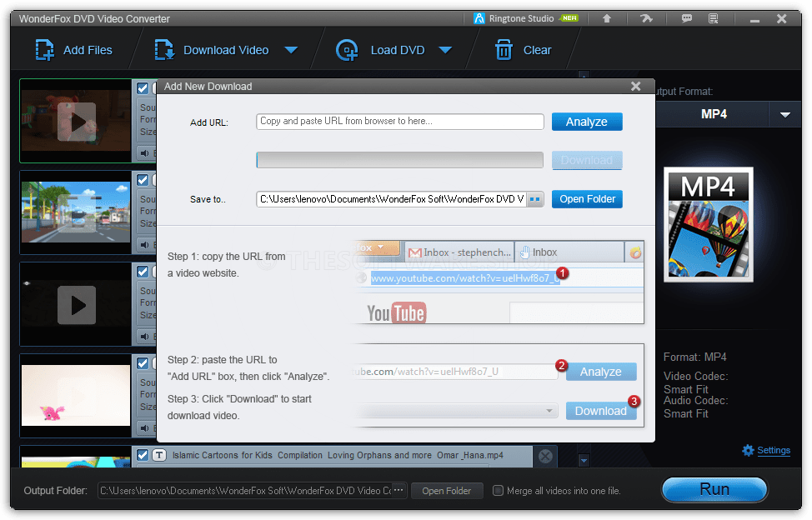812x520 pixels.
Task: Click the download progress bar in dialog
Action: tap(400, 160)
